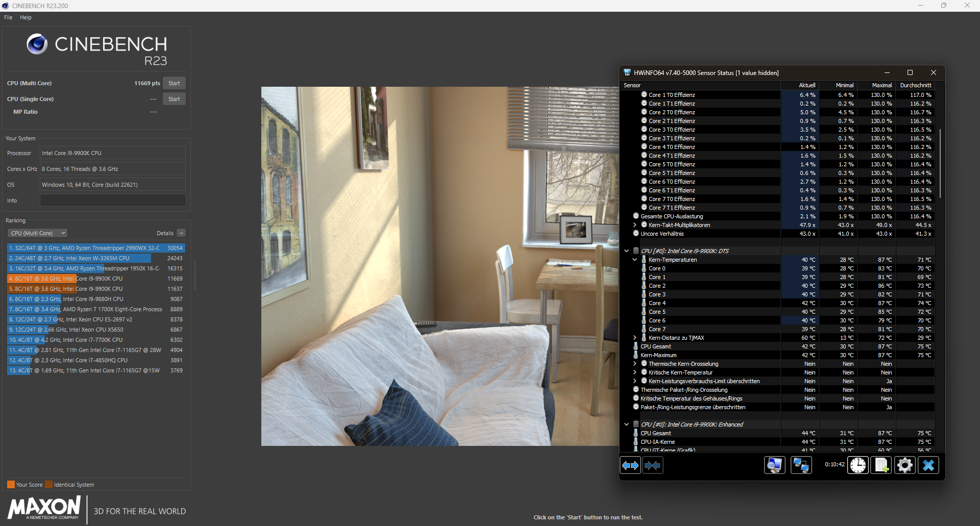This screenshot has height=526, width=980.
Task: Select ranking row Intel Xeon W-3265M
Action: coord(96,258)
